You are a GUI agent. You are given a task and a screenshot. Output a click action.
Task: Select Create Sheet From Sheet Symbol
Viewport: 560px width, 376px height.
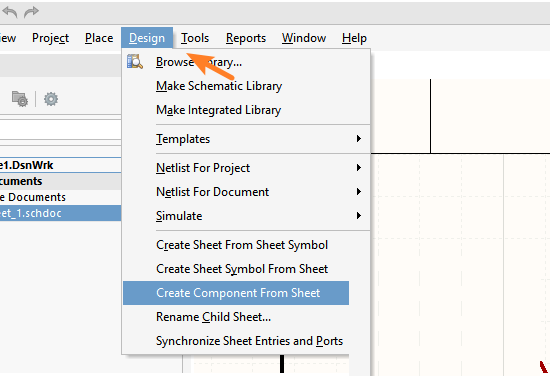tap(242, 245)
